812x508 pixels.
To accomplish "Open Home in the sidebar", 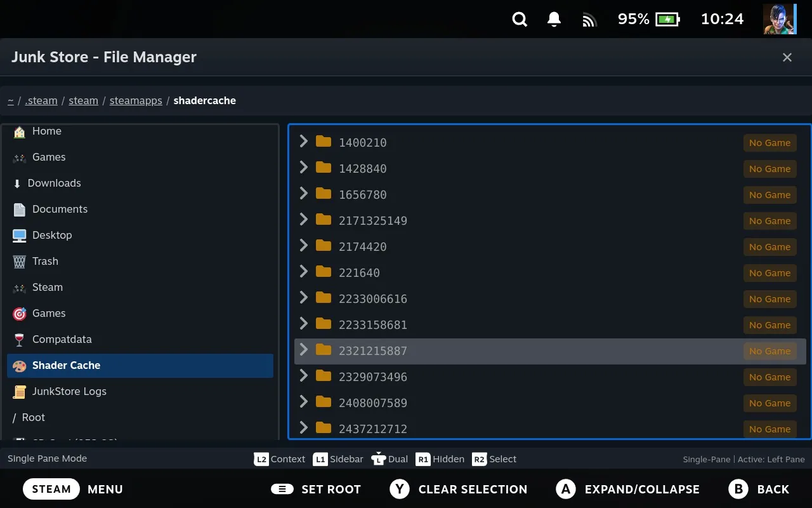I will pyautogui.click(x=140, y=131).
